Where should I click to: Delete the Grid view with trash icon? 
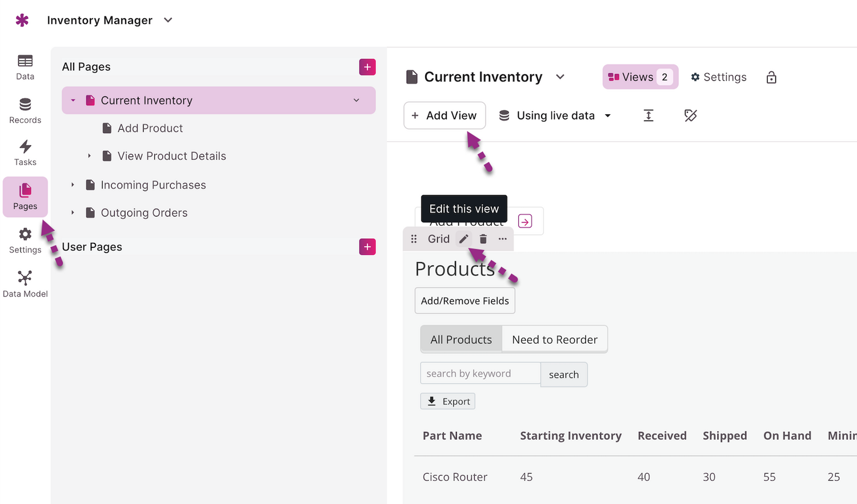click(x=483, y=239)
